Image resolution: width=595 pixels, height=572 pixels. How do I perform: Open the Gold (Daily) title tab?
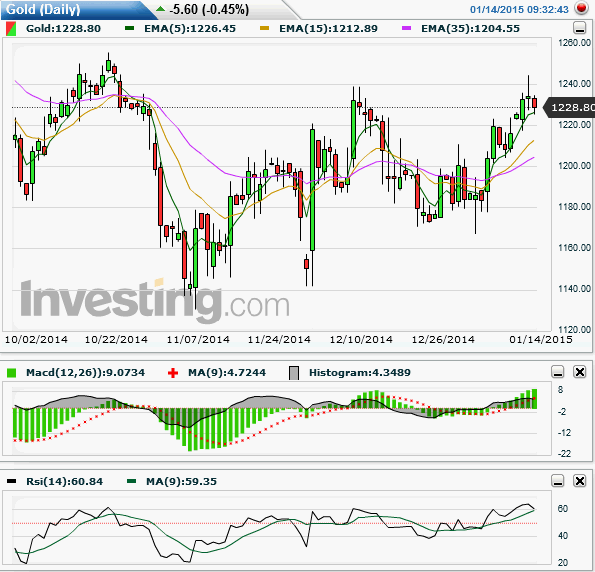[43, 9]
